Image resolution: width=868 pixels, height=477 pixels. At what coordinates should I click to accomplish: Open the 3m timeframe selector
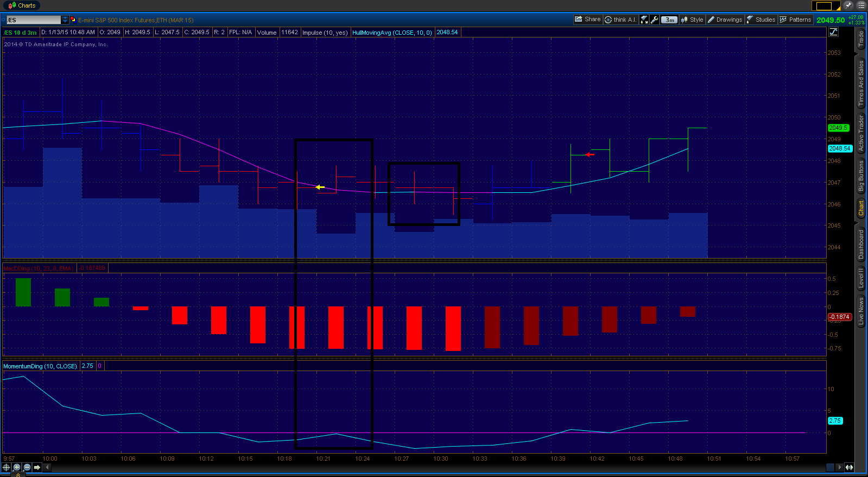pyautogui.click(x=669, y=20)
